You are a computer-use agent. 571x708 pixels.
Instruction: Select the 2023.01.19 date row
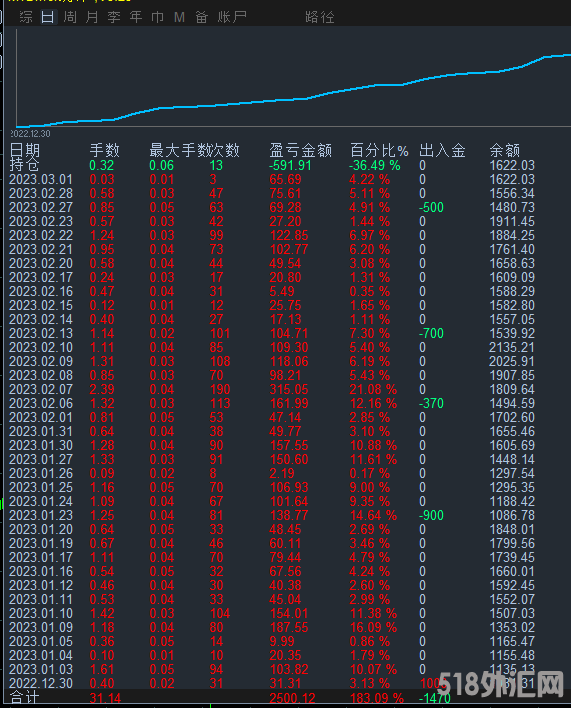pos(41,543)
